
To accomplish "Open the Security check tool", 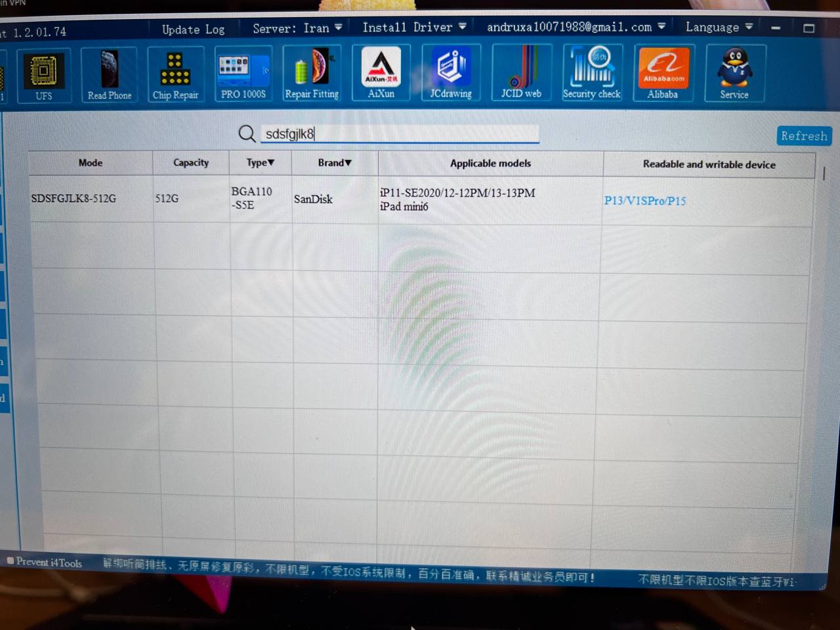I will coord(592,72).
